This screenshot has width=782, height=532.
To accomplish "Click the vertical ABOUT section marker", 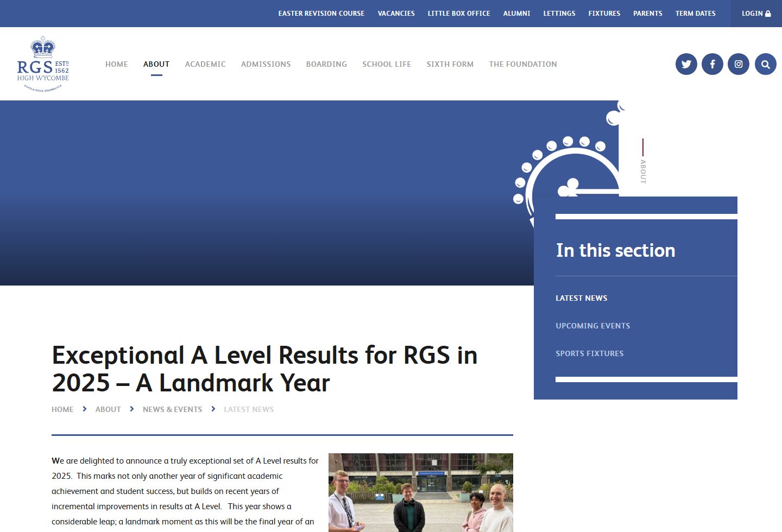I will click(x=643, y=167).
